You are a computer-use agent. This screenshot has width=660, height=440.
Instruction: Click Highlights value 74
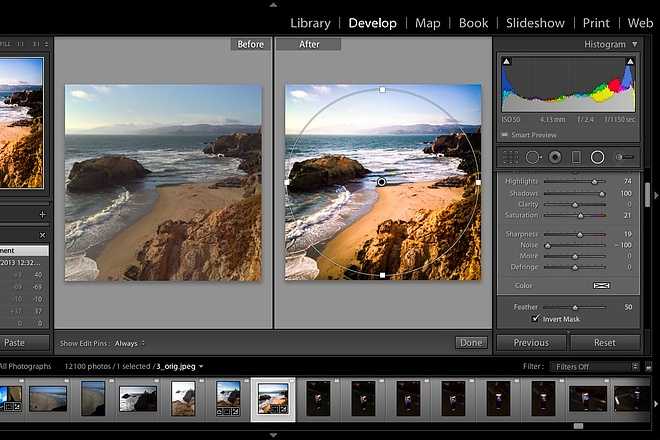click(628, 181)
